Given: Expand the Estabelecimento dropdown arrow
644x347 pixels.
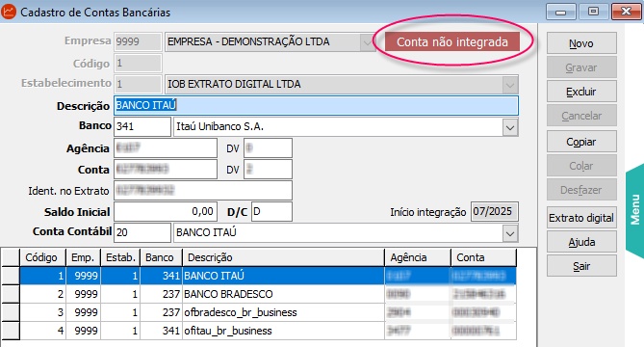Looking at the screenshot, I should point(510,85).
